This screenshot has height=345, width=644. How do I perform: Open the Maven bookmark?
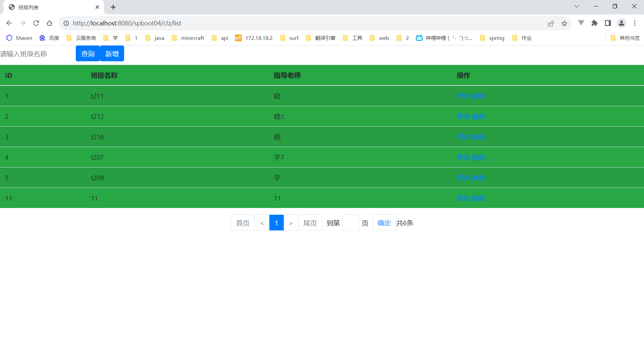pyautogui.click(x=19, y=38)
